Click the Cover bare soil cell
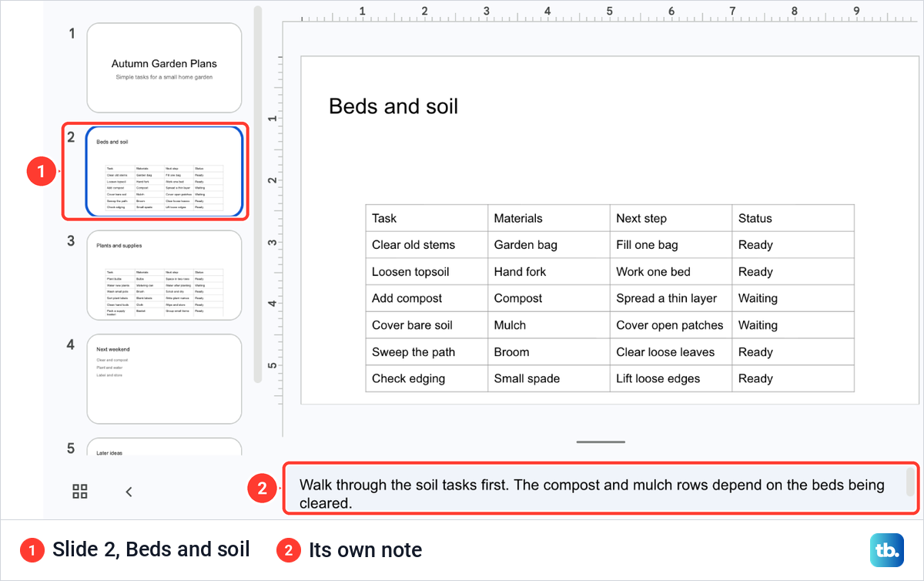 427,325
